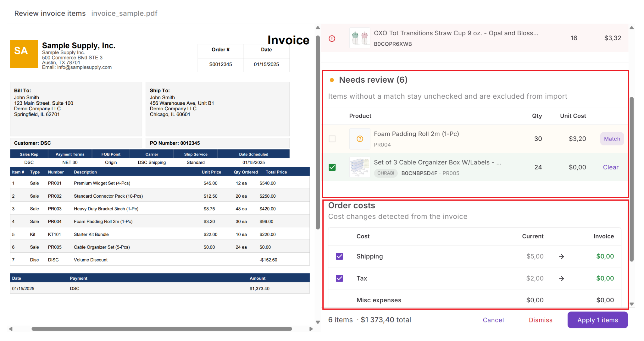The image size is (644, 341).
Task: Click the Tax current value $2,00
Action: pos(535,278)
